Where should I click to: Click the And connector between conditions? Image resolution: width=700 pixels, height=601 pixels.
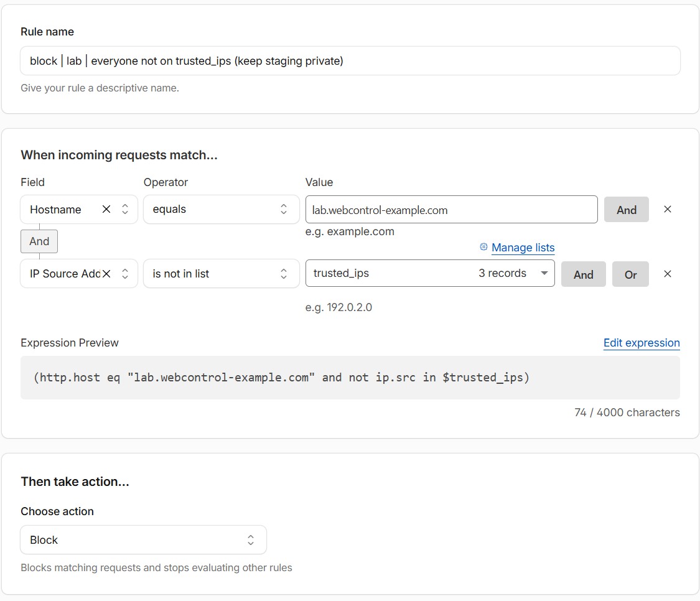tap(39, 241)
